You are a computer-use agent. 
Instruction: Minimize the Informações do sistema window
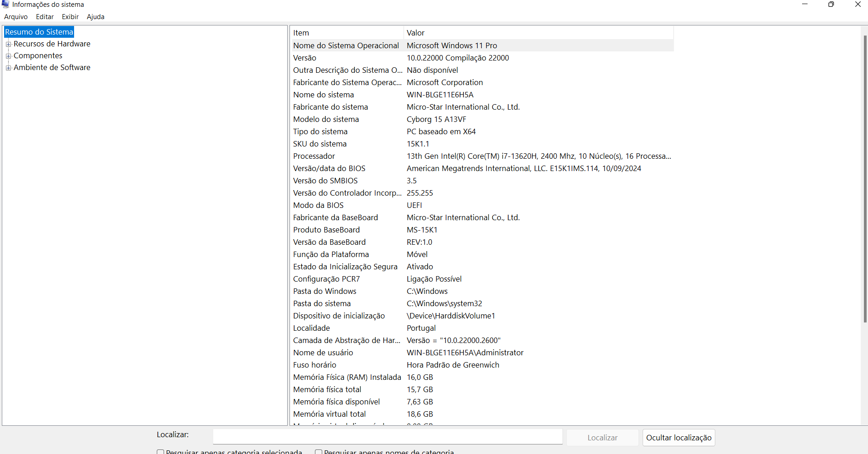point(804,5)
